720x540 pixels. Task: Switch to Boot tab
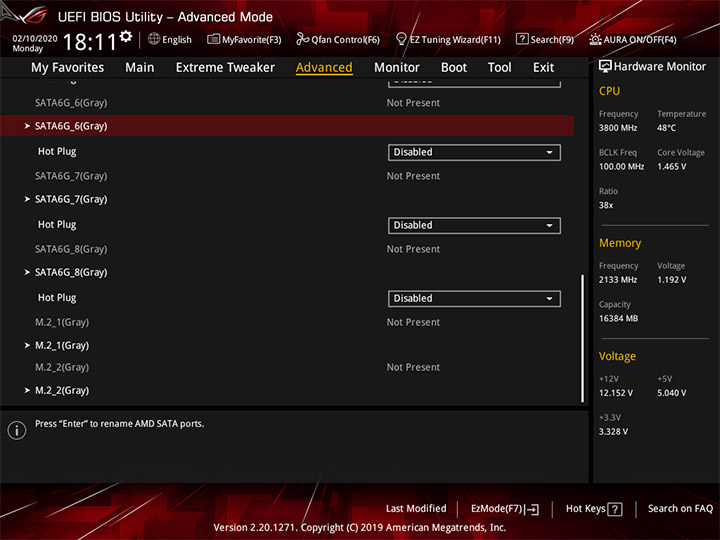pos(454,68)
